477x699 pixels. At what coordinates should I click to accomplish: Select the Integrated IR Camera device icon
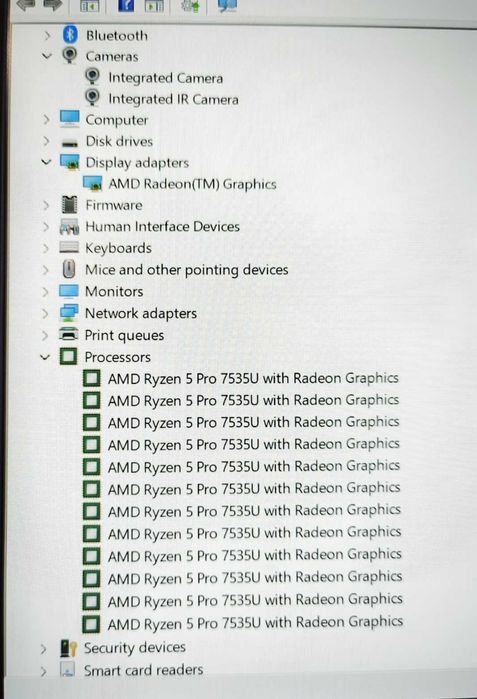coord(92,98)
